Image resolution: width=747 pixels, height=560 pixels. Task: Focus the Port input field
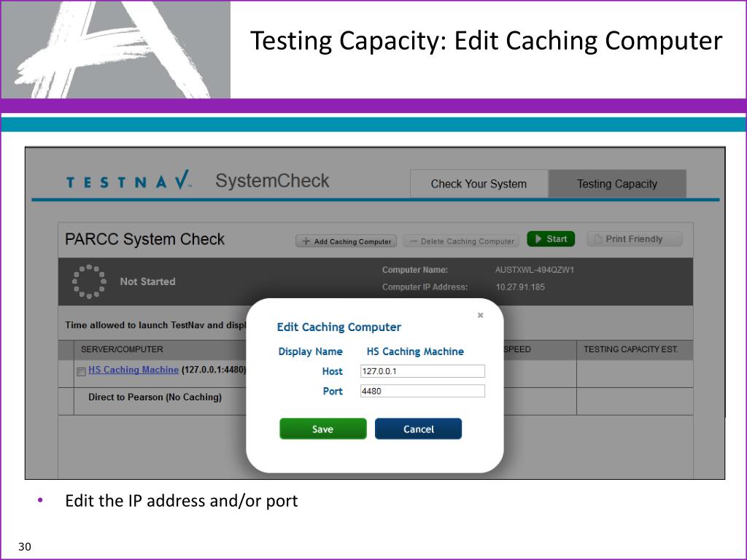pyautogui.click(x=422, y=391)
